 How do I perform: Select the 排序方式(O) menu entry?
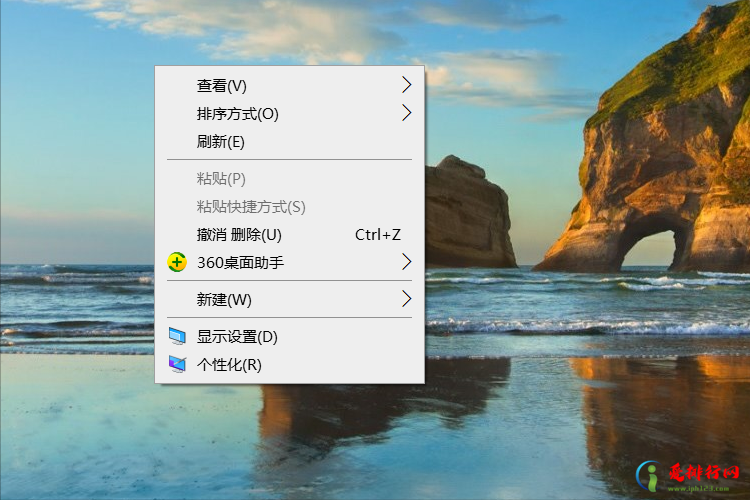tap(238, 113)
